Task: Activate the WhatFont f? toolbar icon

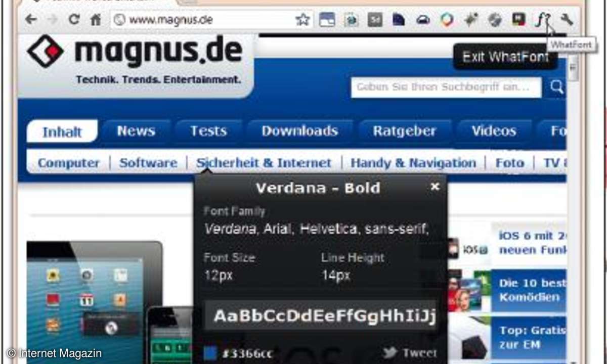Action: point(543,20)
